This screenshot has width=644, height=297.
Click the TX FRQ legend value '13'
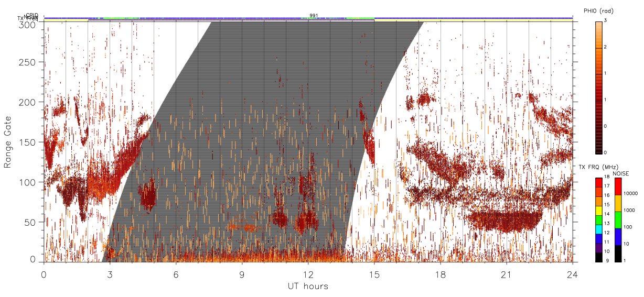pyautogui.click(x=607, y=224)
